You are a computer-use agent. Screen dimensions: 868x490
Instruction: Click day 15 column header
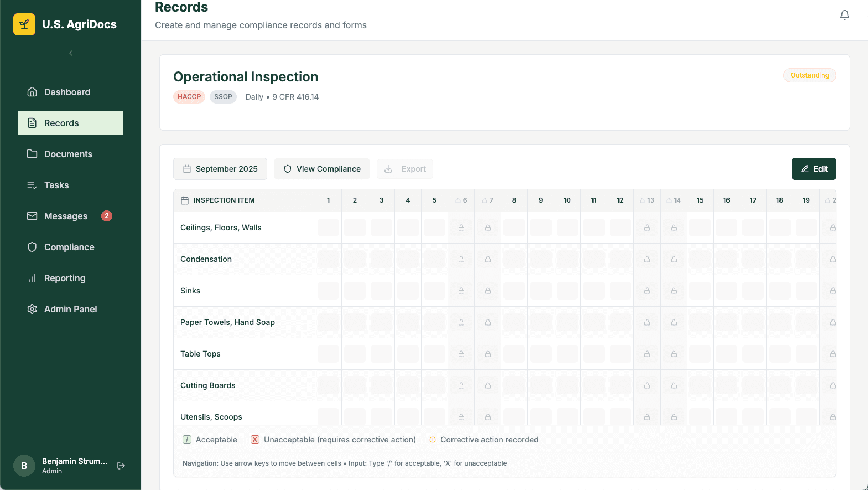point(700,200)
